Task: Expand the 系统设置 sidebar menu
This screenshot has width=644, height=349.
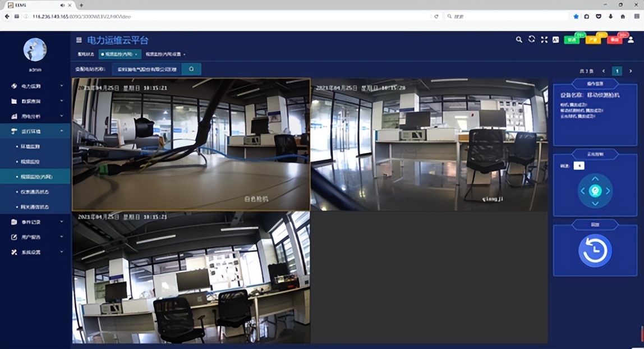Action: tap(35, 252)
